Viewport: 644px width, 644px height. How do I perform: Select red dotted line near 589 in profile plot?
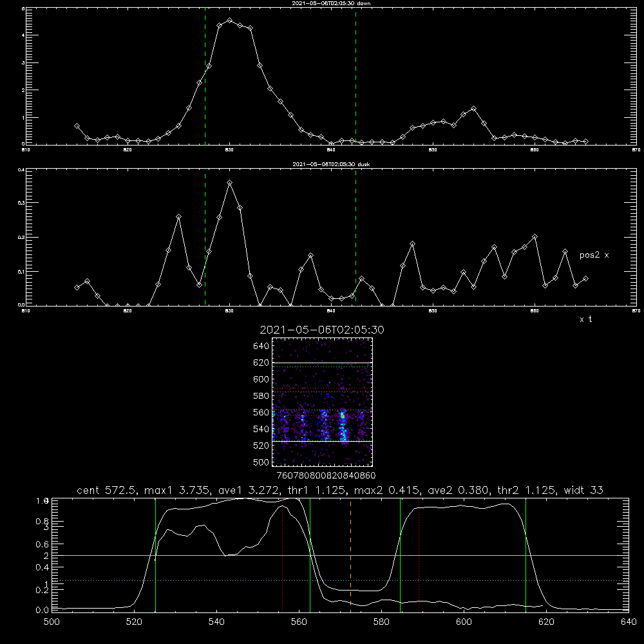pyautogui.click(x=419, y=555)
